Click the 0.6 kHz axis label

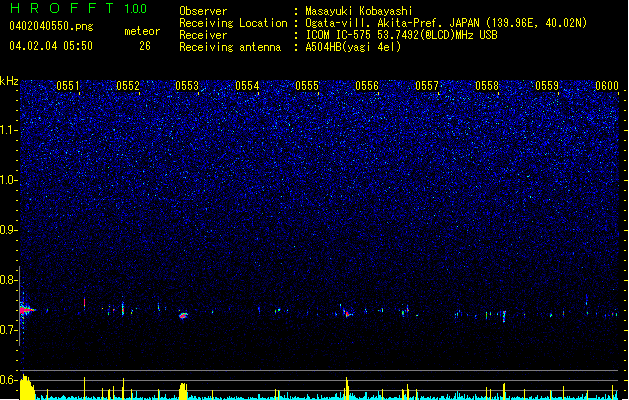[9, 380]
